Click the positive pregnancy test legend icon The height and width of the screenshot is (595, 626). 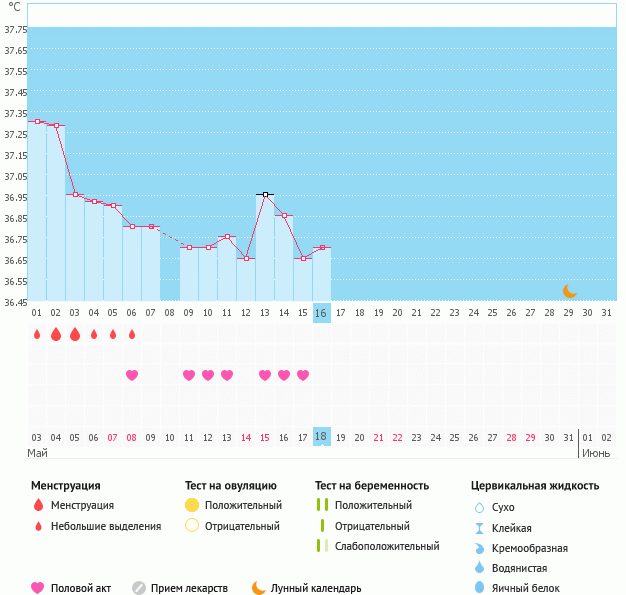click(x=321, y=505)
